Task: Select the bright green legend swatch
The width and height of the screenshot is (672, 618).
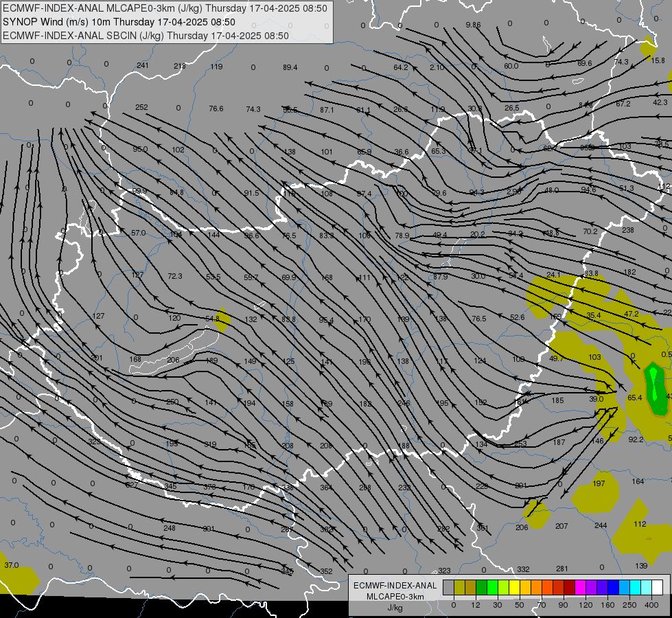Action: point(492,588)
